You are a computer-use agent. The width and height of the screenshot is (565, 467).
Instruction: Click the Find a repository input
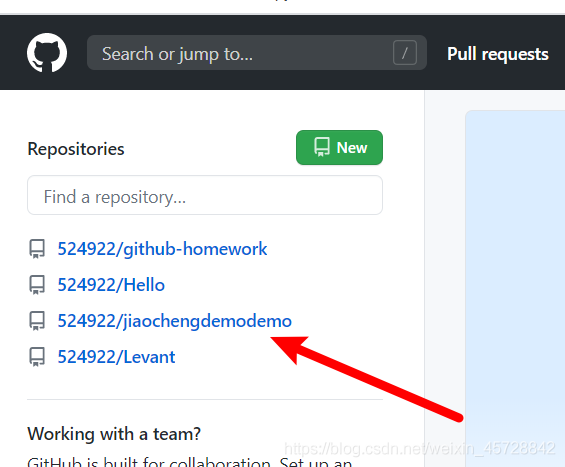point(205,195)
